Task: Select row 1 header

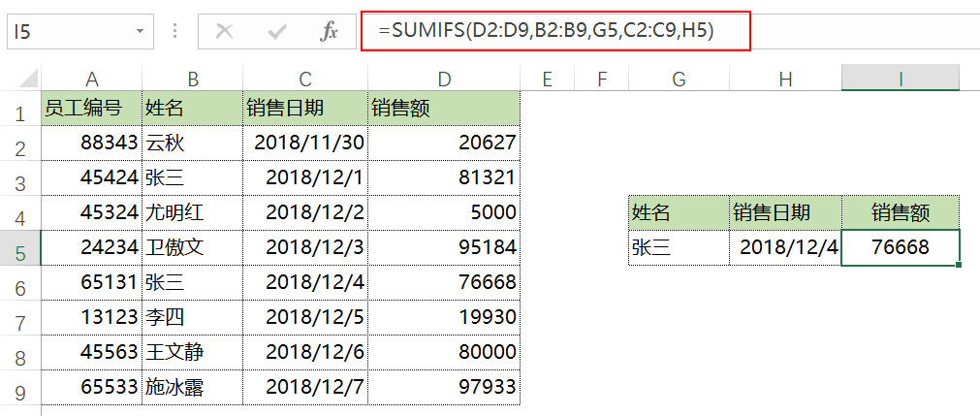Action: 20,109
